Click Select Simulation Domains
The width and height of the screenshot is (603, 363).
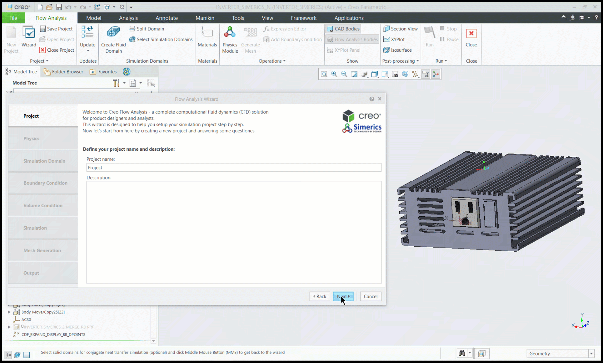point(161,39)
